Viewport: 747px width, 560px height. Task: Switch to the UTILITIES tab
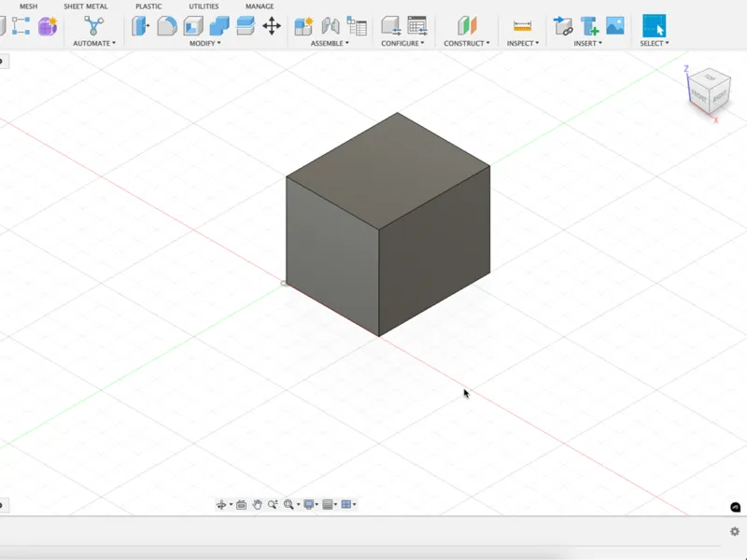point(204,7)
